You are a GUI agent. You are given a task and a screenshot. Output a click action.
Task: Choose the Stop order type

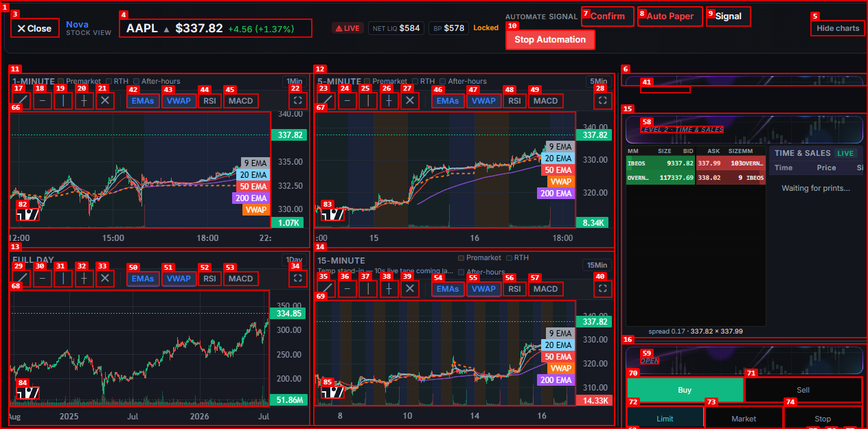823,419
